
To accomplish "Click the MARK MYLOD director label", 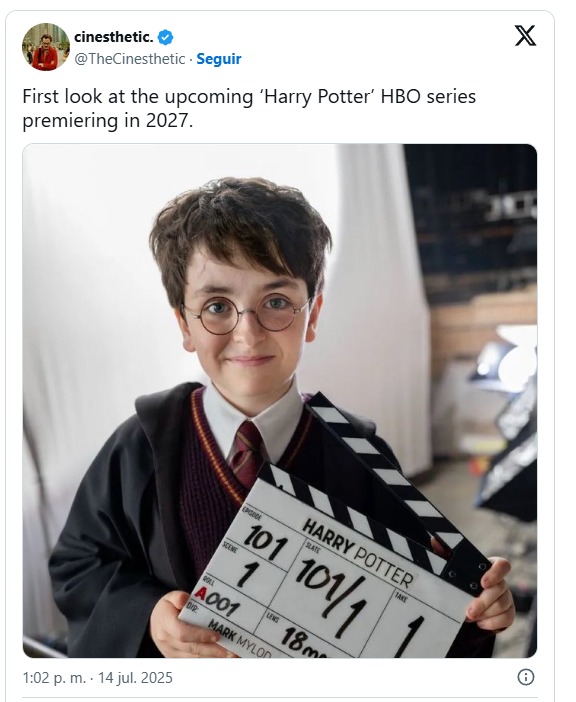I will (240, 639).
